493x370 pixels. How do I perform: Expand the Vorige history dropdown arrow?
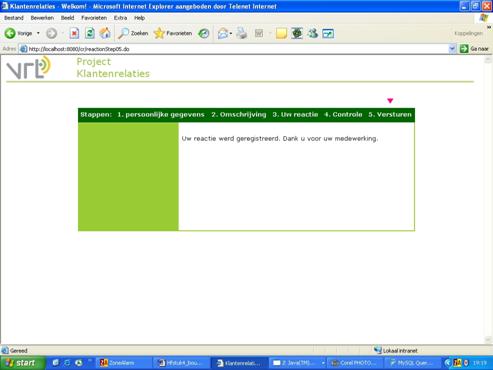(38, 33)
